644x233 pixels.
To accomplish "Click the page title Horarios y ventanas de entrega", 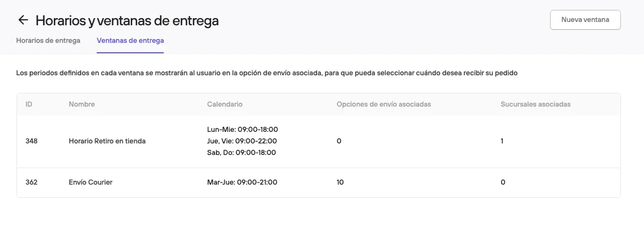I will point(127,20).
